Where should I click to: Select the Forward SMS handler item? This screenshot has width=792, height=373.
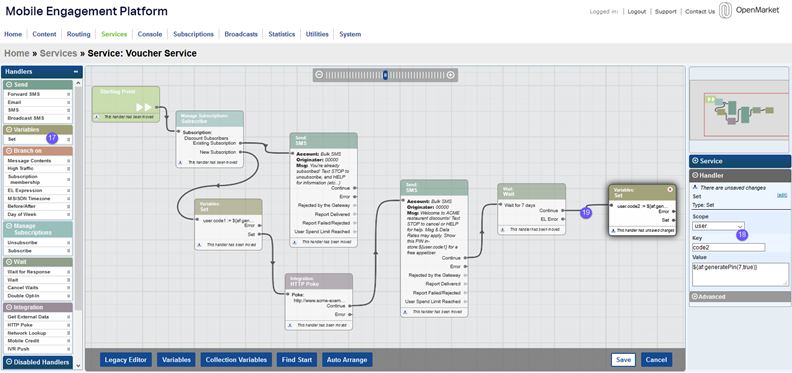(x=38, y=94)
